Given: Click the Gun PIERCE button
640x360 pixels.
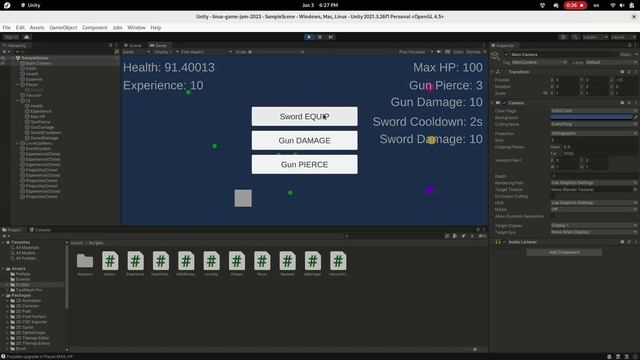Looking at the screenshot, I should tap(304, 164).
